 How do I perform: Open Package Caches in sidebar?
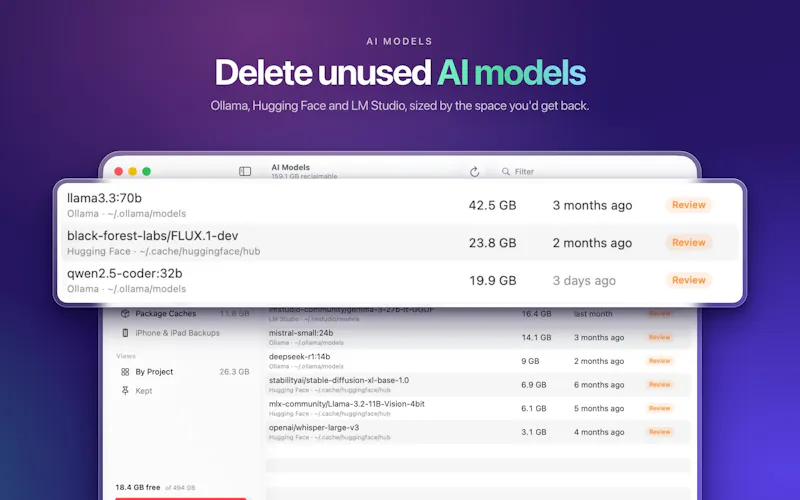pyautogui.click(x=184, y=313)
